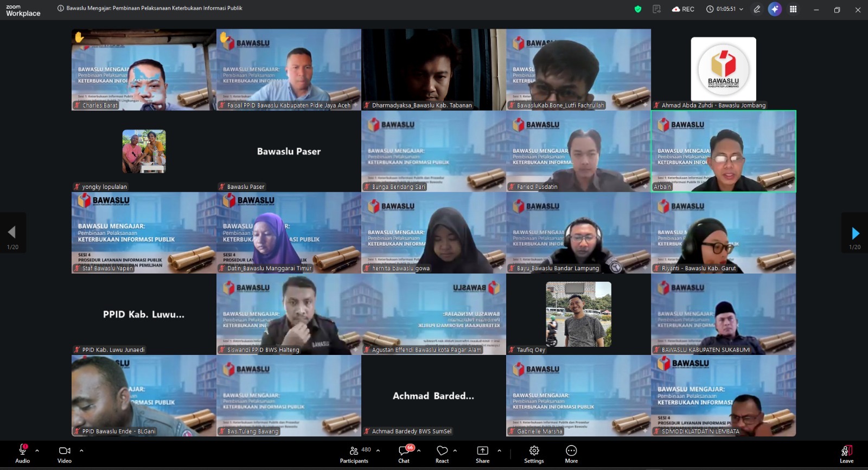Viewport: 868px width, 470px height.
Task: Expand audio options chevron
Action: pyautogui.click(x=37, y=450)
